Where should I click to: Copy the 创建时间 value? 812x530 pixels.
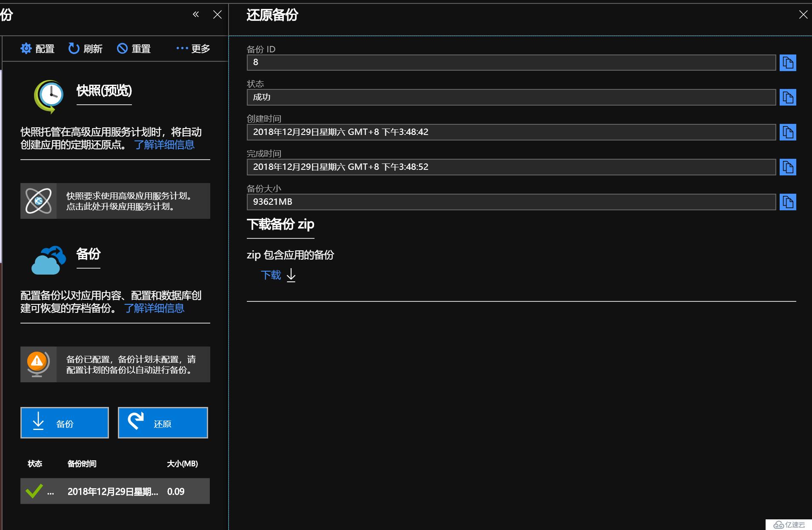[788, 132]
